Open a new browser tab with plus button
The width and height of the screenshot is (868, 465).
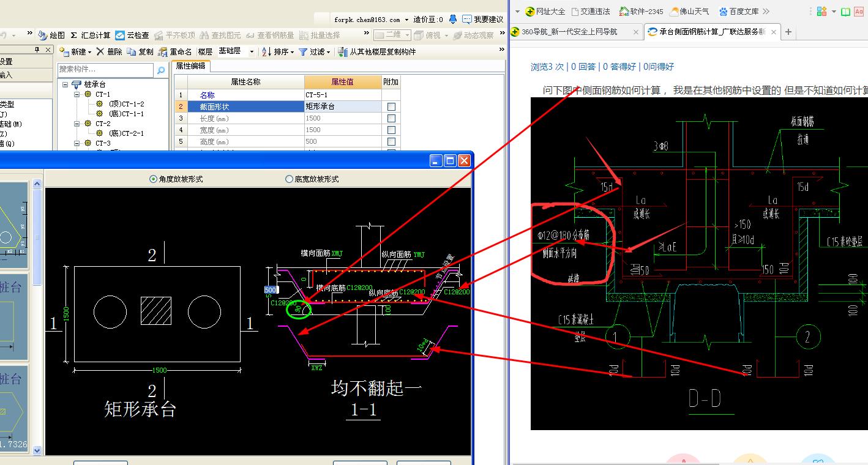(788, 32)
